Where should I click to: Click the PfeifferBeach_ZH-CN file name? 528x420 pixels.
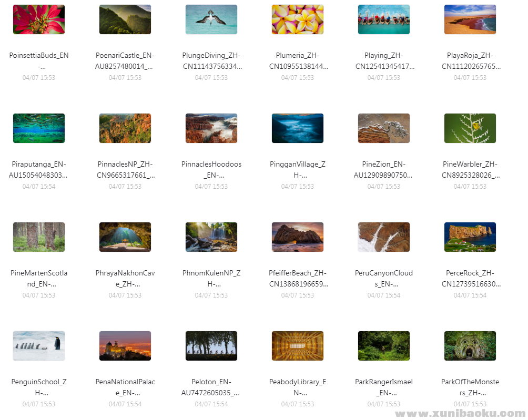pyautogui.click(x=298, y=278)
